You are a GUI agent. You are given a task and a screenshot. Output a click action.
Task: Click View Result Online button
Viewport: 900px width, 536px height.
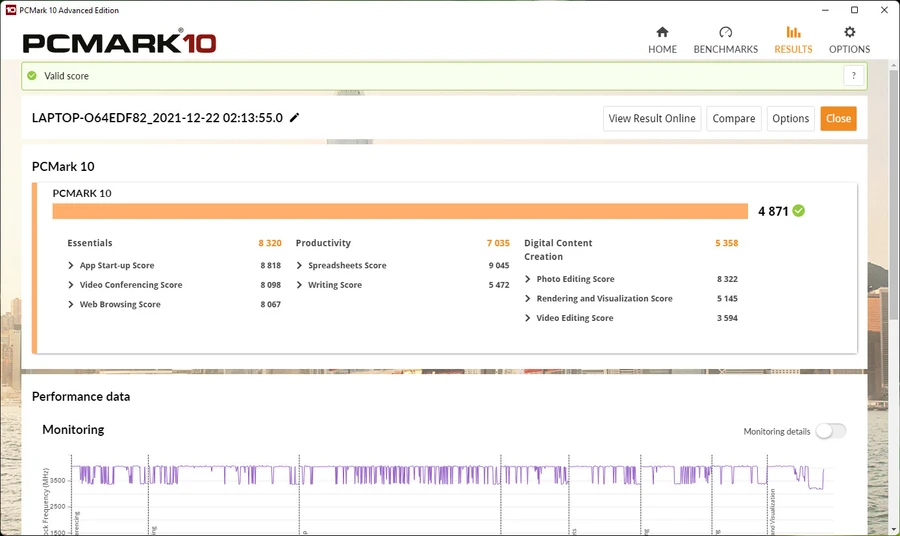pyautogui.click(x=652, y=118)
